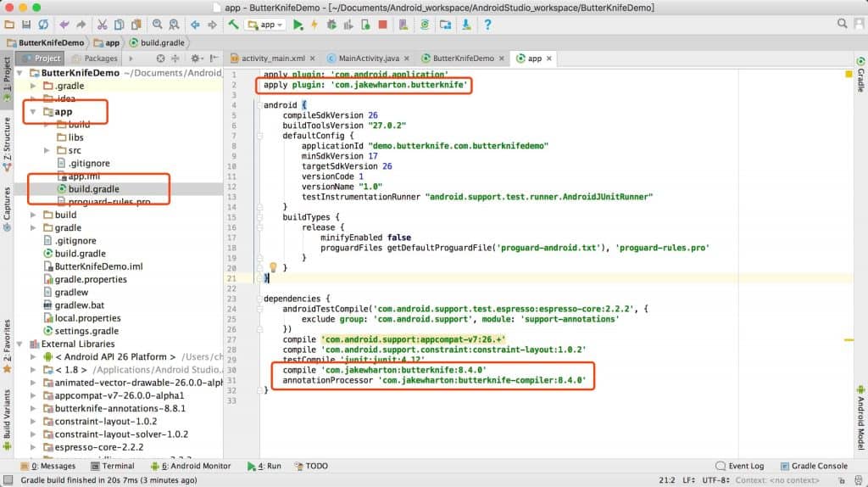868x487 pixels.
Task: Click the Apply Changes lightning icon
Action: click(314, 25)
